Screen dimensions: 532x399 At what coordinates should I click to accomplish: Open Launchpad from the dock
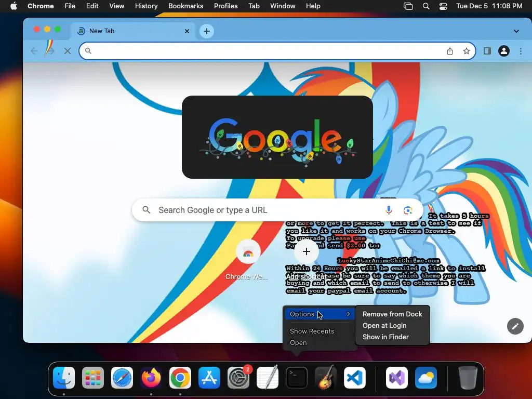click(x=93, y=378)
